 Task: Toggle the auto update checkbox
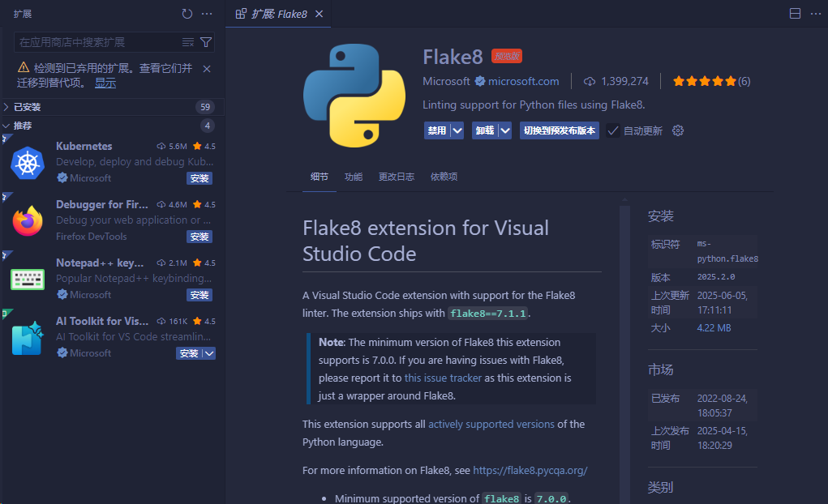612,130
